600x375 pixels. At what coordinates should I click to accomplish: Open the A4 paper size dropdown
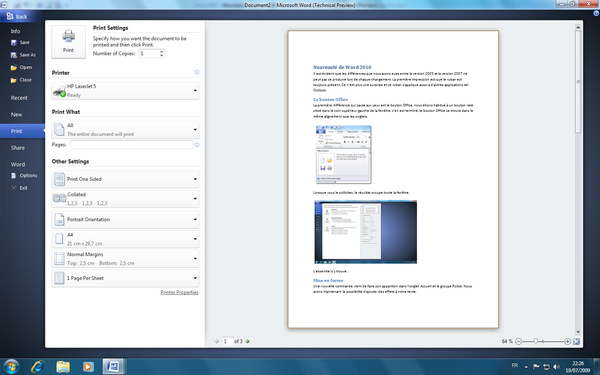pyautogui.click(x=125, y=239)
